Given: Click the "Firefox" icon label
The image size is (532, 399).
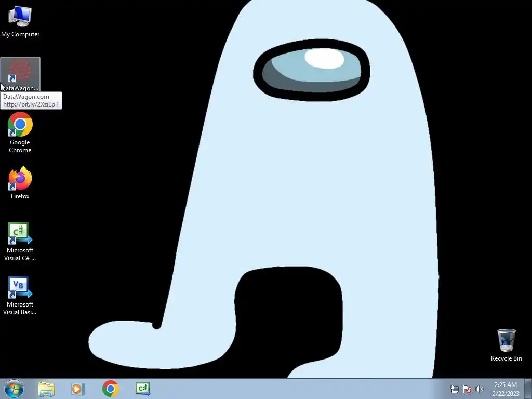Looking at the screenshot, I should (20, 196).
